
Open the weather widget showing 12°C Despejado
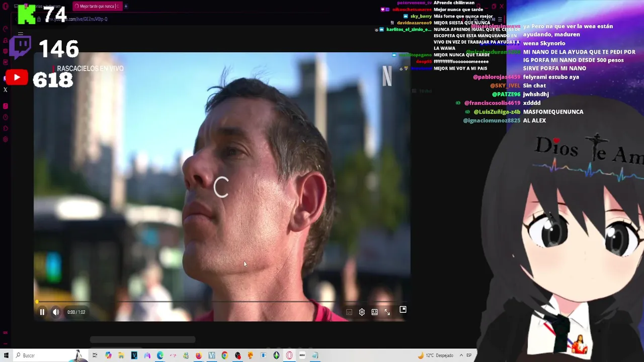pos(436,355)
